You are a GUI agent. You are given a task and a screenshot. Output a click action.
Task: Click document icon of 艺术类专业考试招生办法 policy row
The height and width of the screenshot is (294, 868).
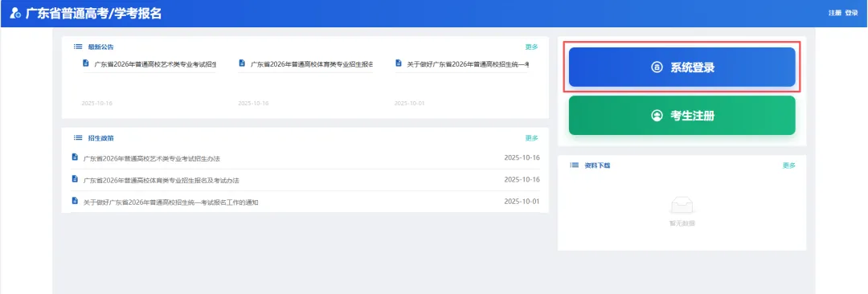coord(76,157)
